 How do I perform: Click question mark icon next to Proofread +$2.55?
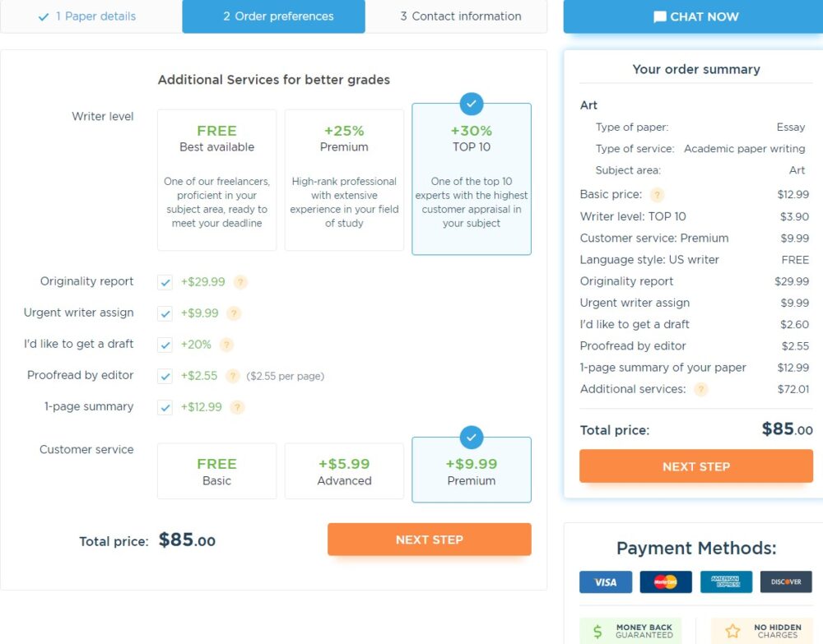coord(232,376)
